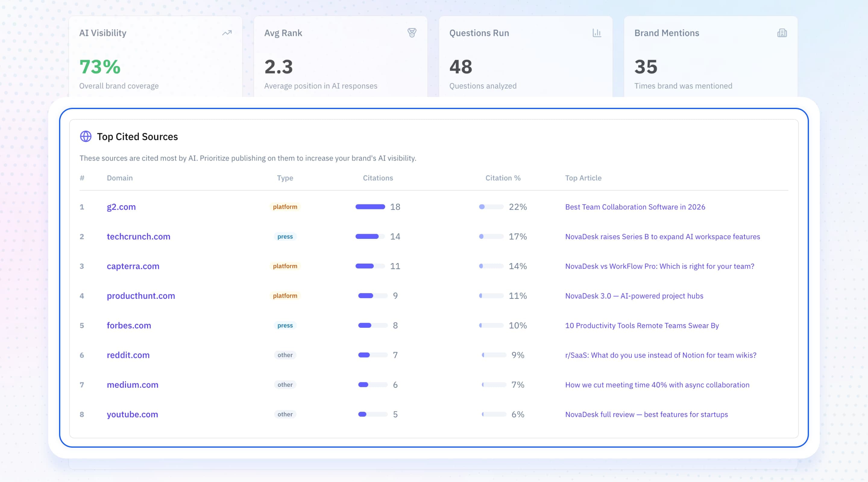Open the producthunt.com domain link
This screenshot has height=482, width=868.
pyautogui.click(x=141, y=296)
